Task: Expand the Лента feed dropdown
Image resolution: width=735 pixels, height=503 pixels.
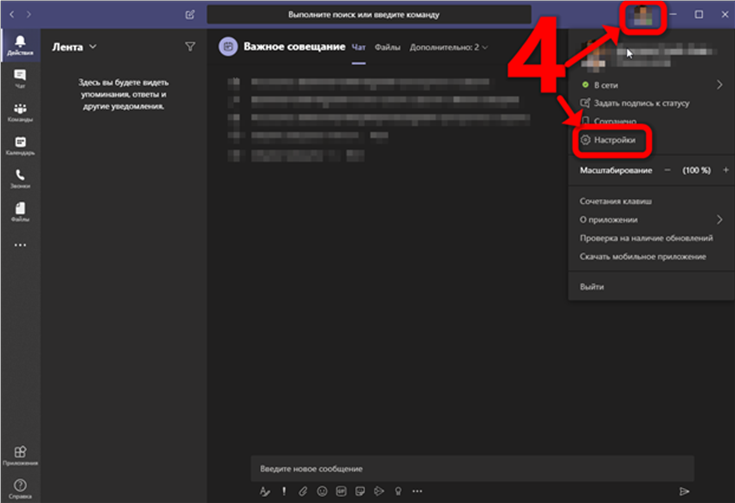Action: (x=93, y=46)
